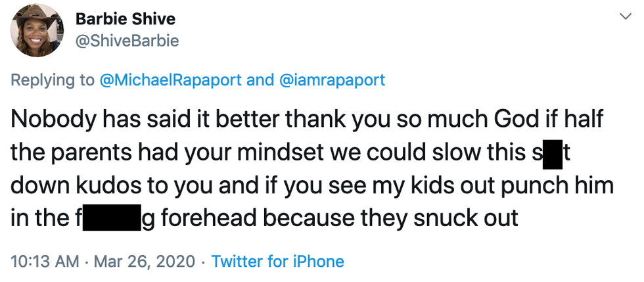Click "and" between the two mentions
Screen dimensions: 644x282
[259, 80]
